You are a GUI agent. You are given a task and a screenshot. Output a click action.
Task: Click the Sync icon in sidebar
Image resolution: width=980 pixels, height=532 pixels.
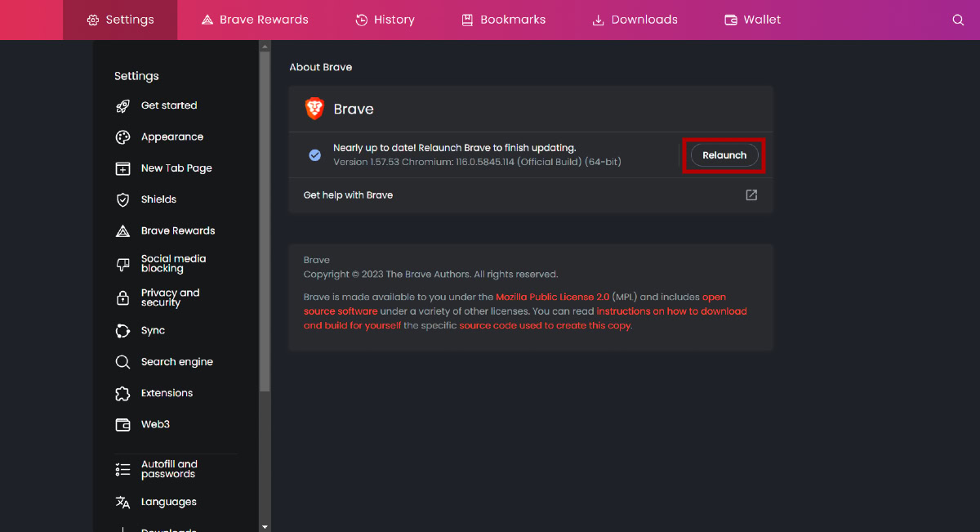[122, 331]
